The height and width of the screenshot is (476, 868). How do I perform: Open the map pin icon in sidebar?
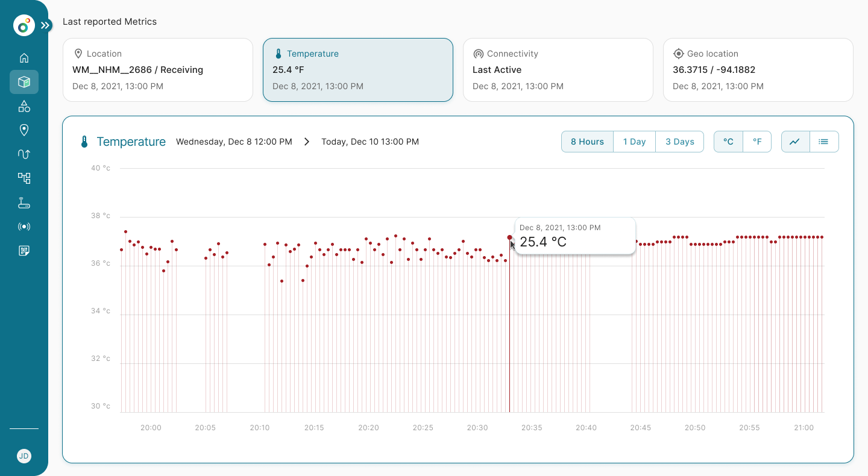24,130
